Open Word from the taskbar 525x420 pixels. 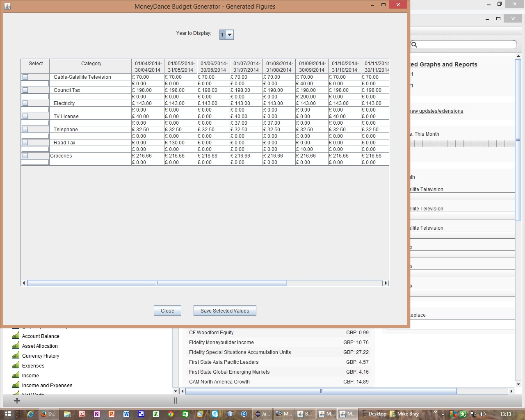tap(126, 414)
